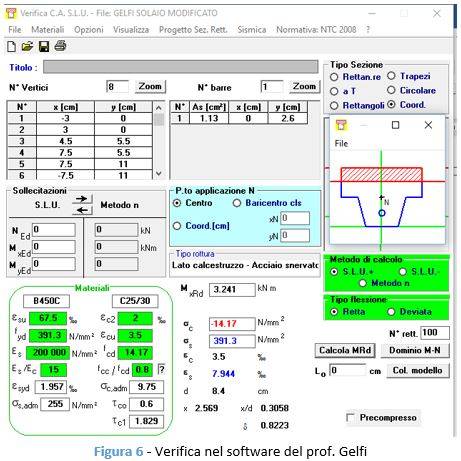Viewport: 461px width, 461px height.
Task: Click the N° barre input field
Action: coord(272,87)
